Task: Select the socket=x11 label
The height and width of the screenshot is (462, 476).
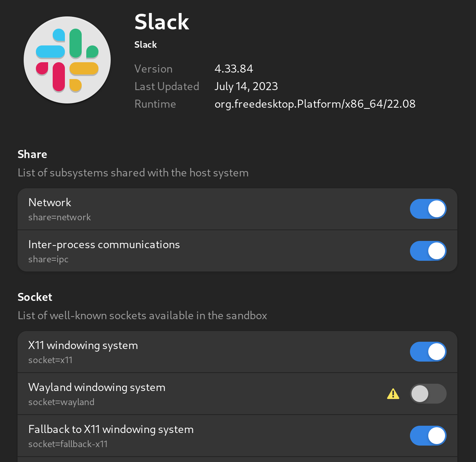Action: pos(50,360)
